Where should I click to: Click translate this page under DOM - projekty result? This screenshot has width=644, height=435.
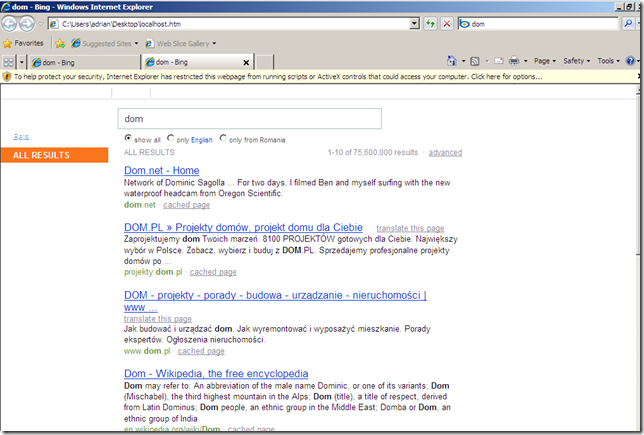click(158, 319)
